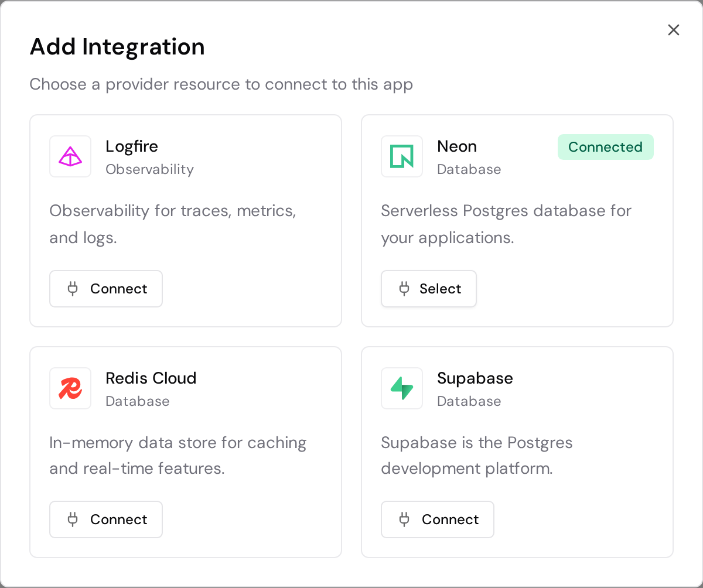
Task: Click the Add Integration heading
Action: pos(117,47)
